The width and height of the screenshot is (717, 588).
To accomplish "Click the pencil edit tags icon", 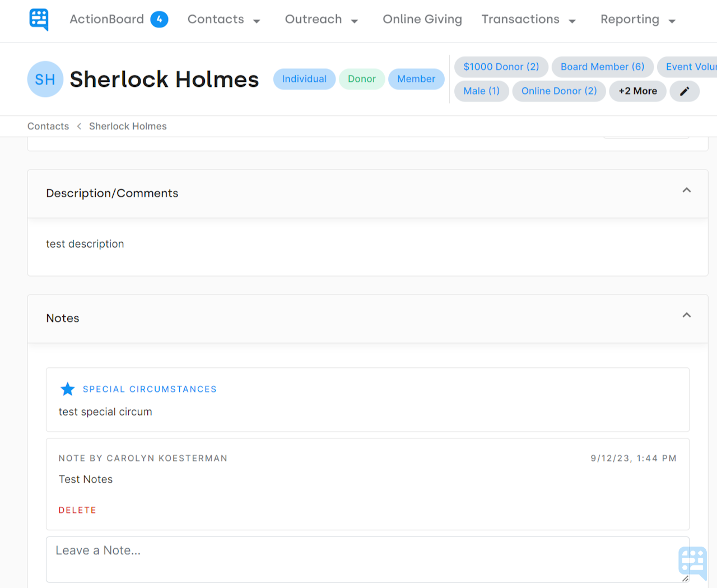I will (685, 91).
